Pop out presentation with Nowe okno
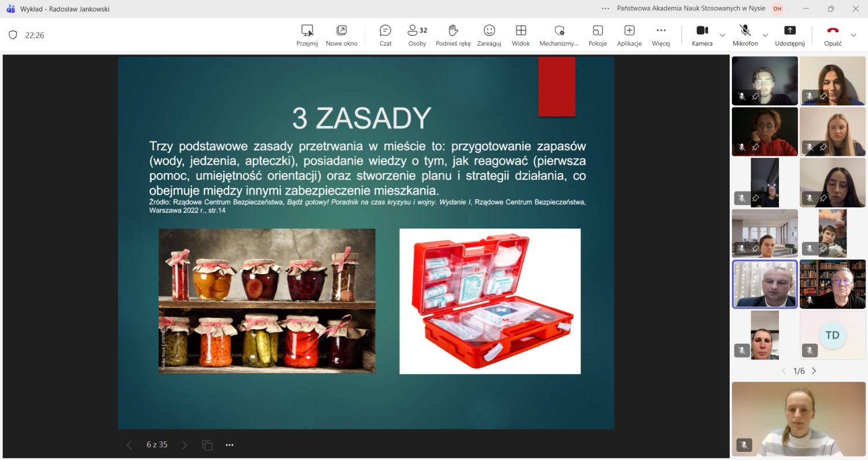This screenshot has width=868, height=460. pos(341,35)
